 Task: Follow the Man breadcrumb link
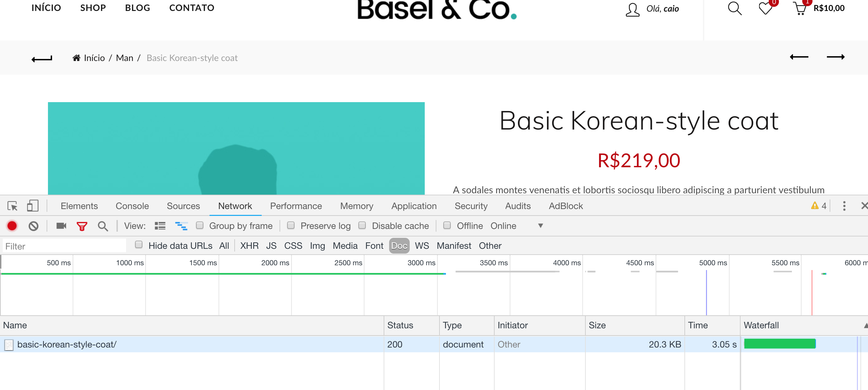(124, 58)
